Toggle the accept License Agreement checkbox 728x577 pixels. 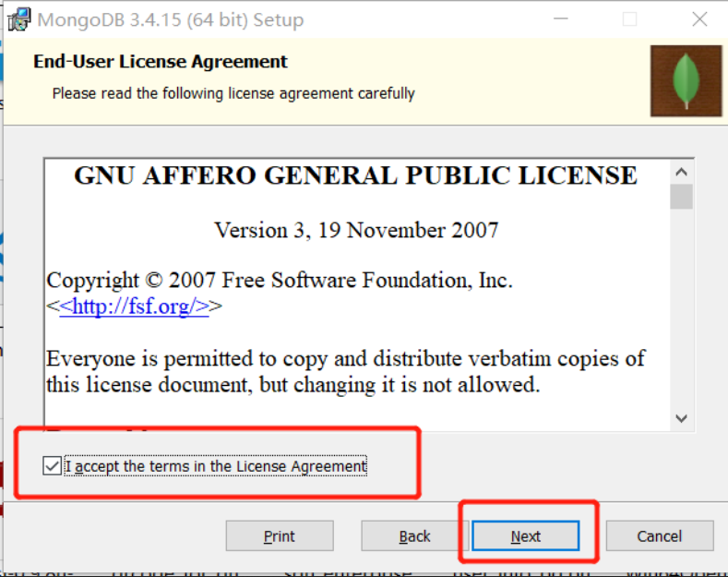pyautogui.click(x=52, y=466)
